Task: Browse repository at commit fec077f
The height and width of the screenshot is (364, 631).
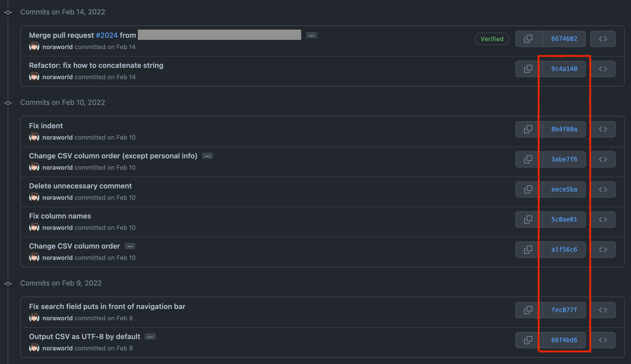Action: tap(603, 310)
